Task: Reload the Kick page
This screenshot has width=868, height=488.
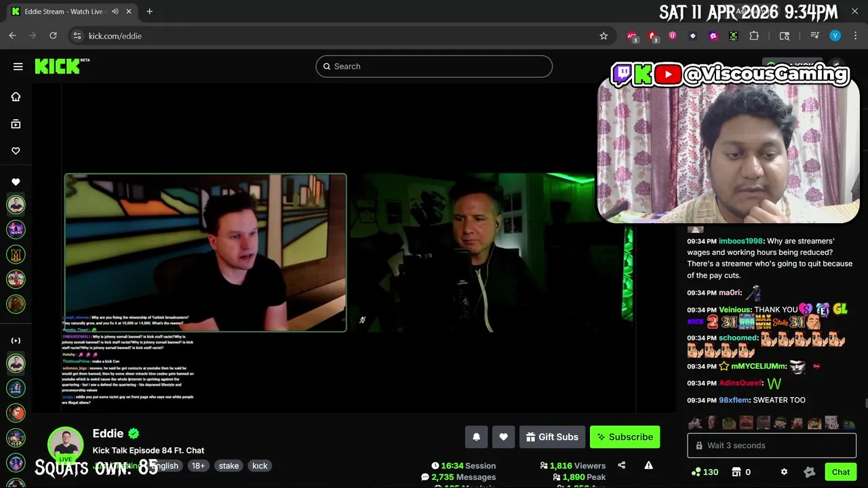Action: click(53, 36)
